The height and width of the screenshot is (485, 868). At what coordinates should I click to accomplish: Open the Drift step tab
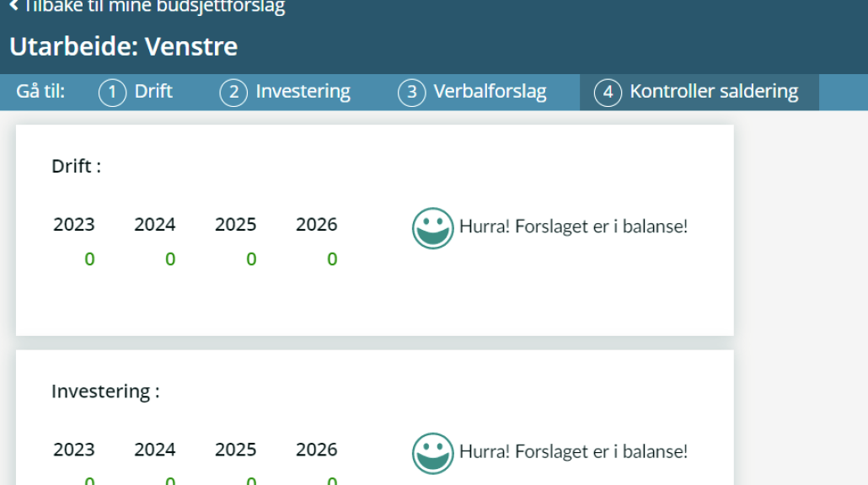(x=136, y=92)
